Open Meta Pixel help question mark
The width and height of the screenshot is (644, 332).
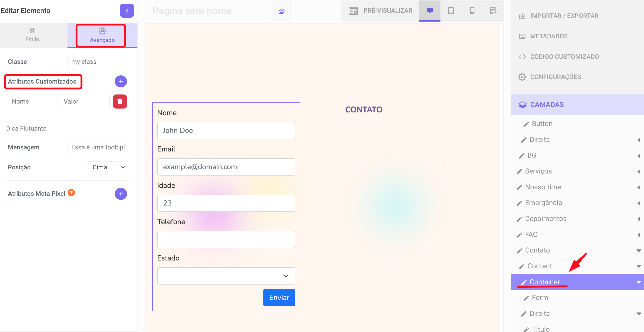pos(72,193)
